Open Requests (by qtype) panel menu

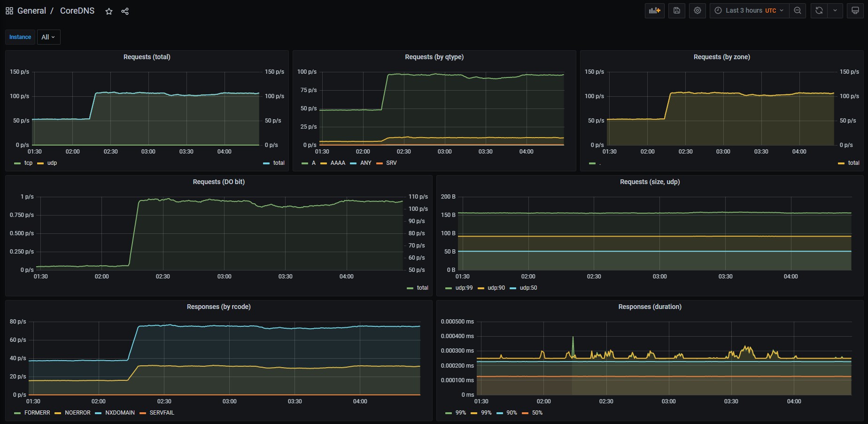click(434, 57)
